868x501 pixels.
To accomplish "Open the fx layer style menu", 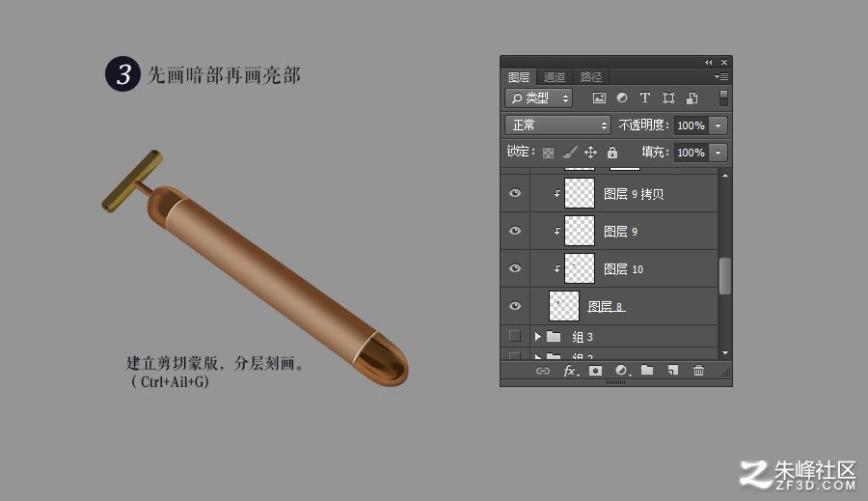I will pos(570,371).
